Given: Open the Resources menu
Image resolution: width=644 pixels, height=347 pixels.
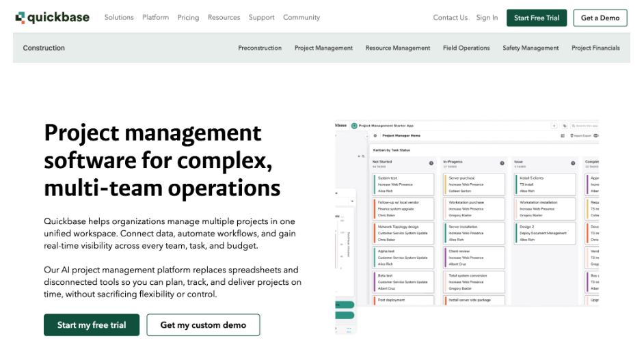Looking at the screenshot, I should [224, 17].
